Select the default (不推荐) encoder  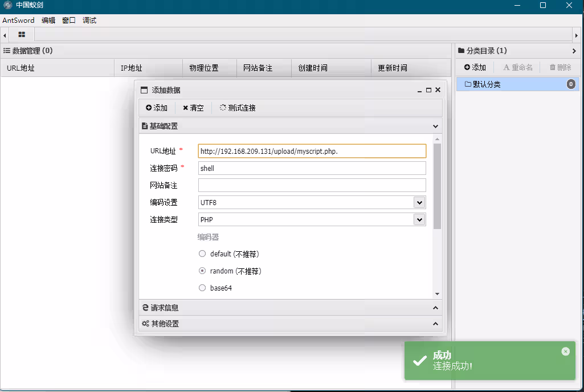point(202,254)
